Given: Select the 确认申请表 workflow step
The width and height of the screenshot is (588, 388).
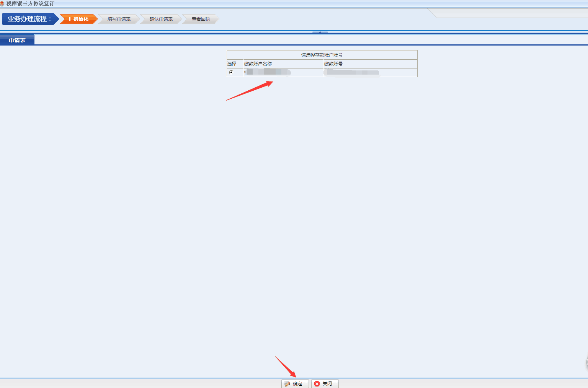Looking at the screenshot, I should [161, 19].
